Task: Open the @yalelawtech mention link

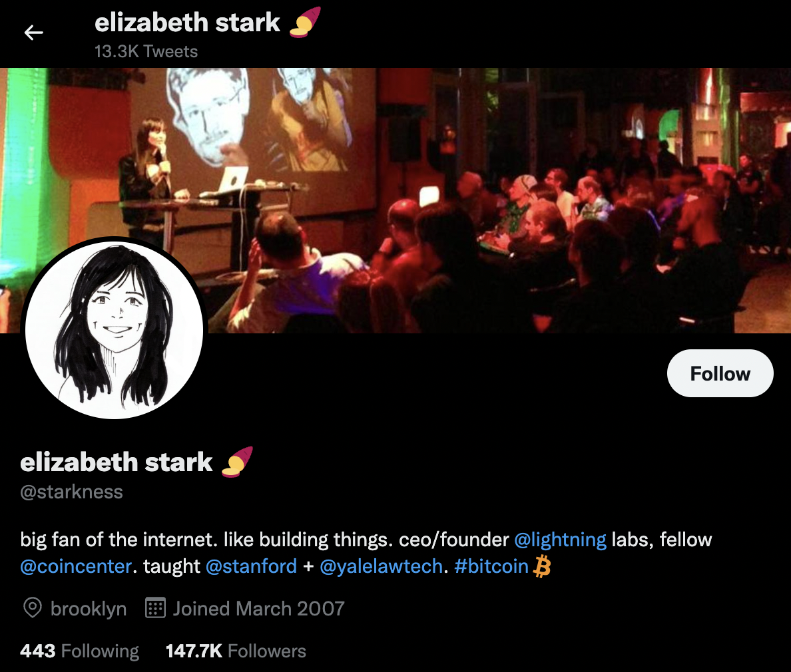Action: [382, 567]
